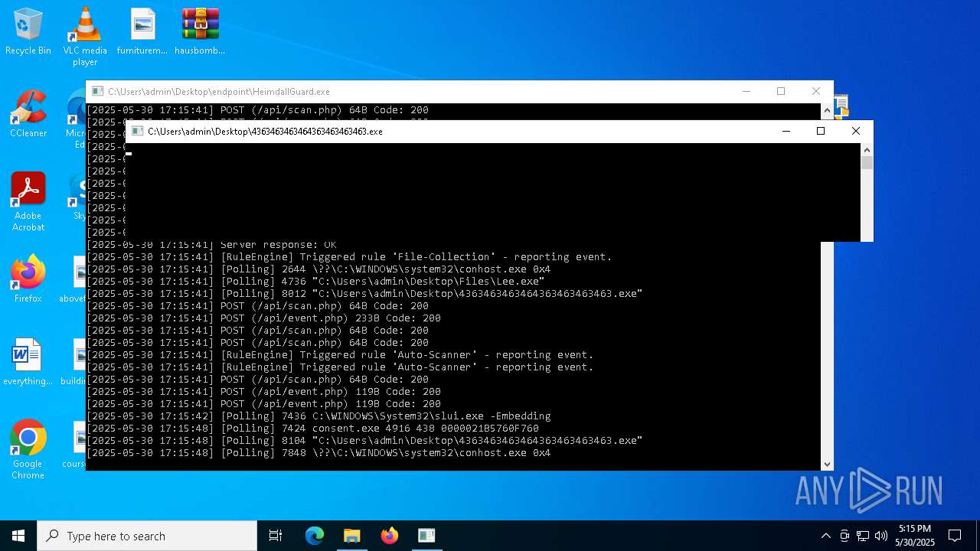Open File Explorer from the taskbar
The width and height of the screenshot is (980, 551).
coord(352,536)
